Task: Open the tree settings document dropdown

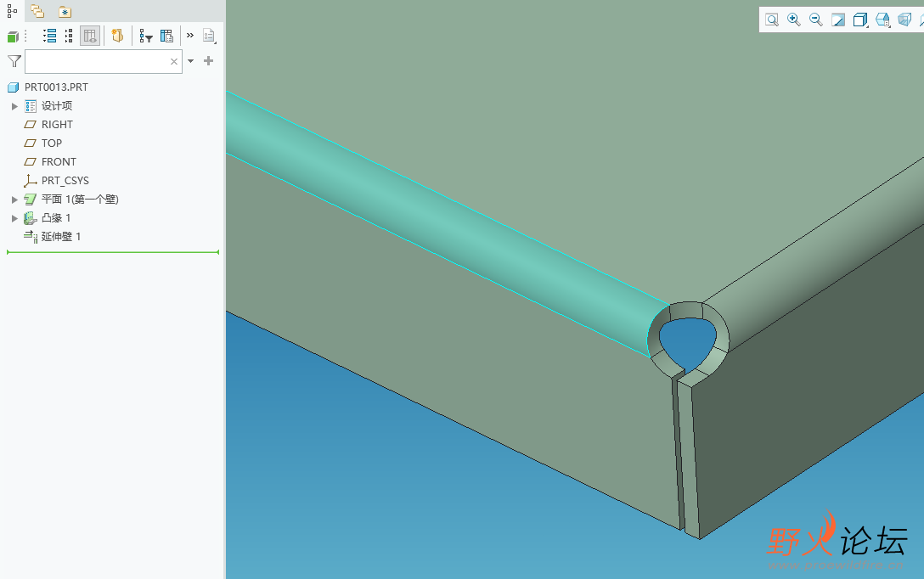Action: coord(209,36)
